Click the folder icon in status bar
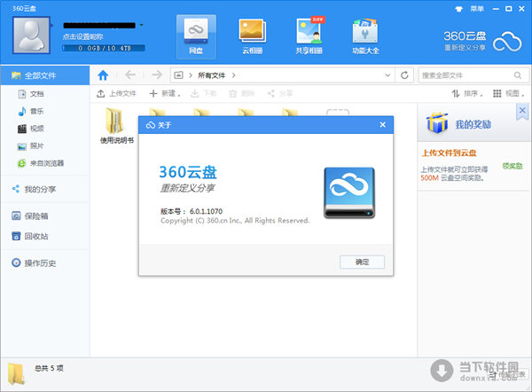The image size is (532, 392). (16, 374)
